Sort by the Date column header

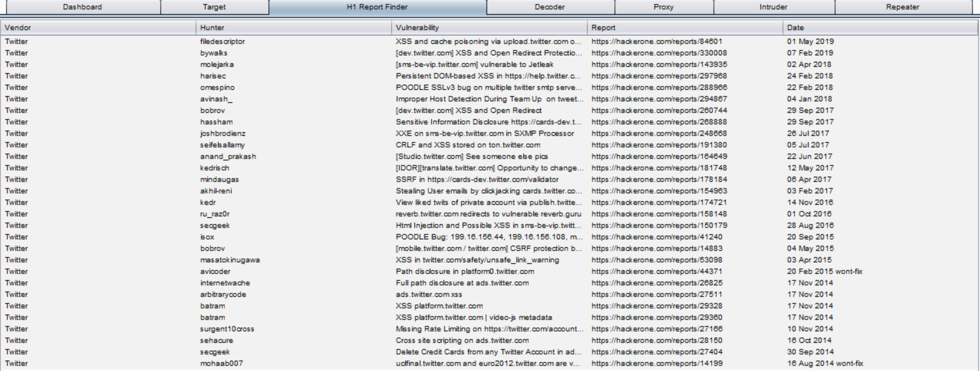880,28
